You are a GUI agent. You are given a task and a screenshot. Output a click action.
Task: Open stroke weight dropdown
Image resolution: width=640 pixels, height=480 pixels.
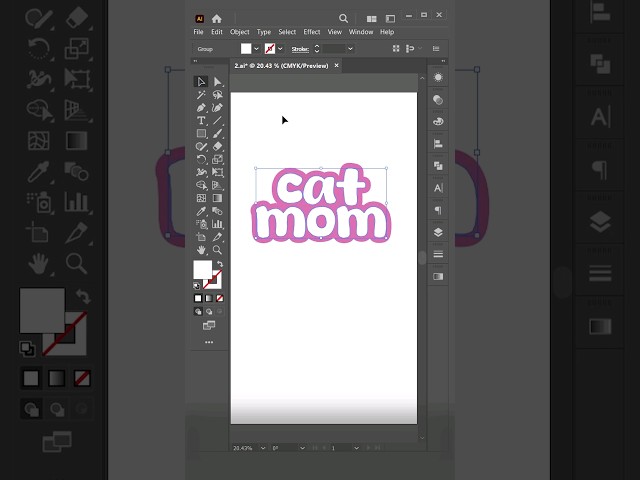[x=350, y=49]
